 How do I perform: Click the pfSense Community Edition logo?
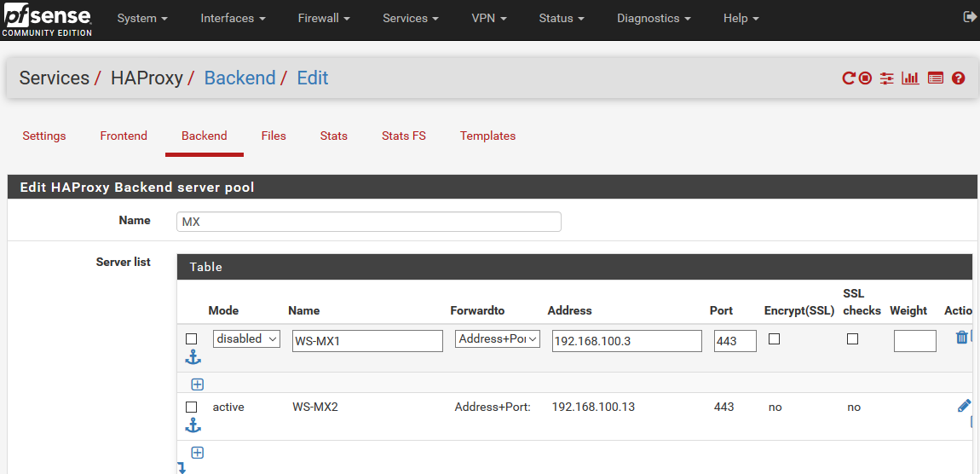pyautogui.click(x=47, y=20)
